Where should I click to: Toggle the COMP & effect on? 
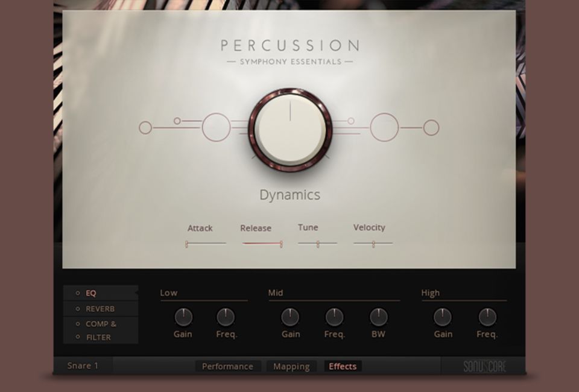78,324
